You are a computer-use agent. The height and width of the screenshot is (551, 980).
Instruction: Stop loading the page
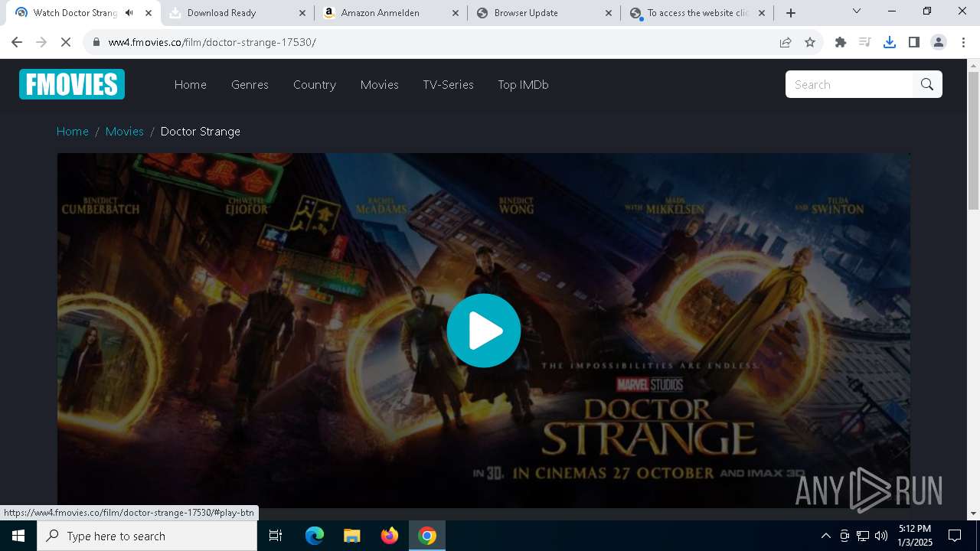tap(66, 42)
